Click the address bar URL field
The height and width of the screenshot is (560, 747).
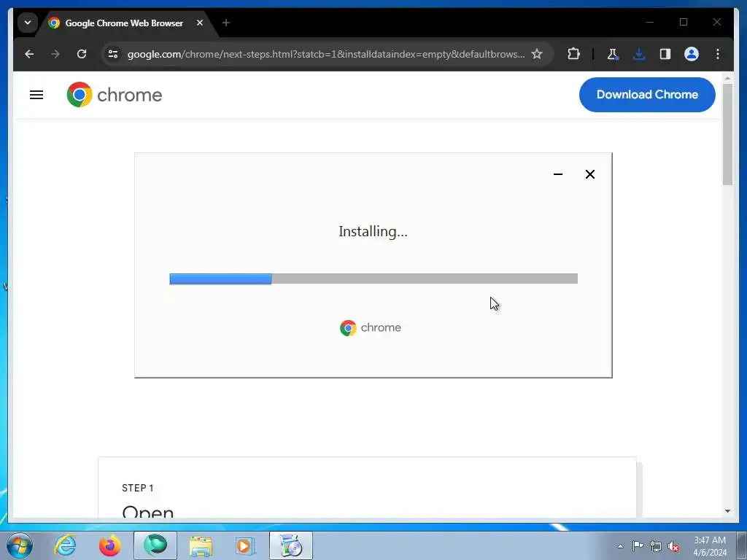point(326,54)
